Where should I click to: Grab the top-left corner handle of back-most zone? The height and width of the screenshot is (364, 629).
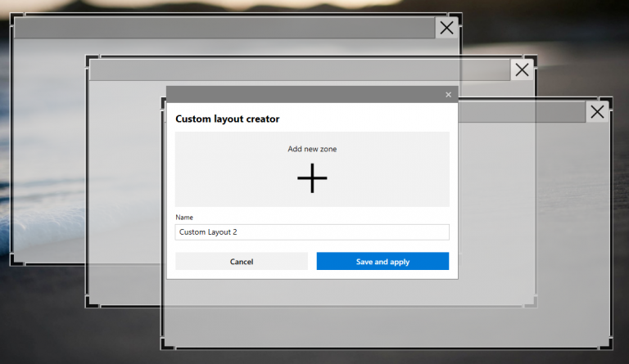(x=17, y=19)
